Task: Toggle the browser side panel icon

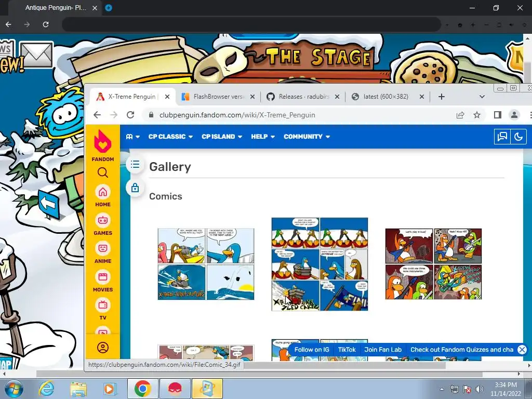Action: [x=497, y=115]
